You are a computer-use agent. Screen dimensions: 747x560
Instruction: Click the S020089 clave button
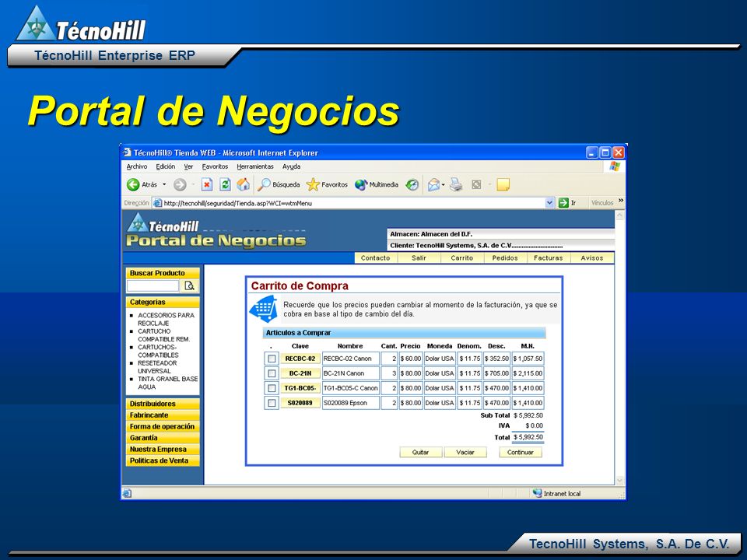300,403
